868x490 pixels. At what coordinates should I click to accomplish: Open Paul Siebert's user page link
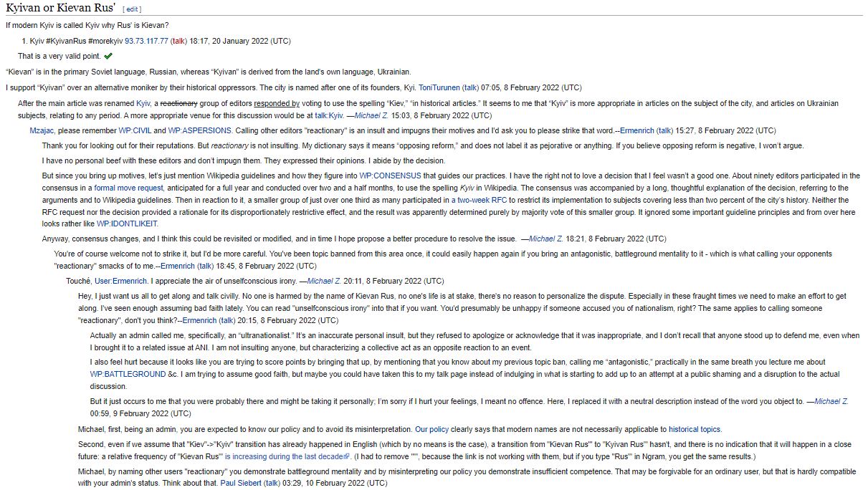[x=240, y=483]
